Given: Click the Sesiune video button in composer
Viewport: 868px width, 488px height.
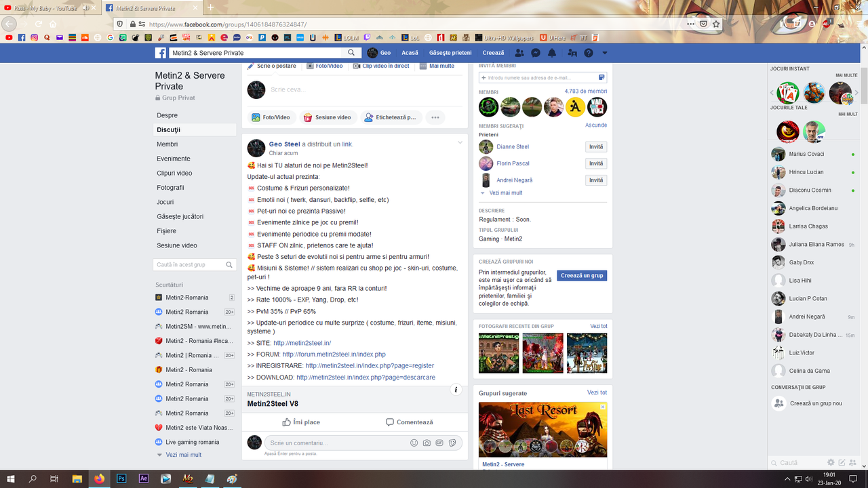Looking at the screenshot, I should click(327, 117).
